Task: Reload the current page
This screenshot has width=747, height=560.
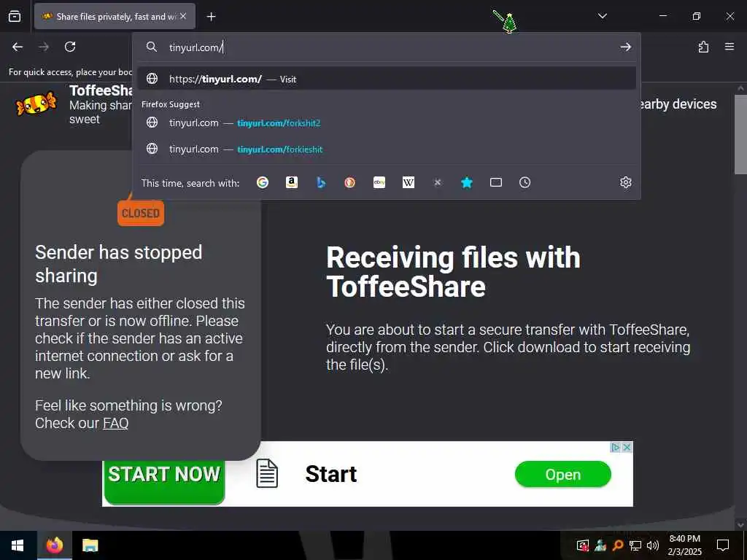Action: tap(70, 47)
